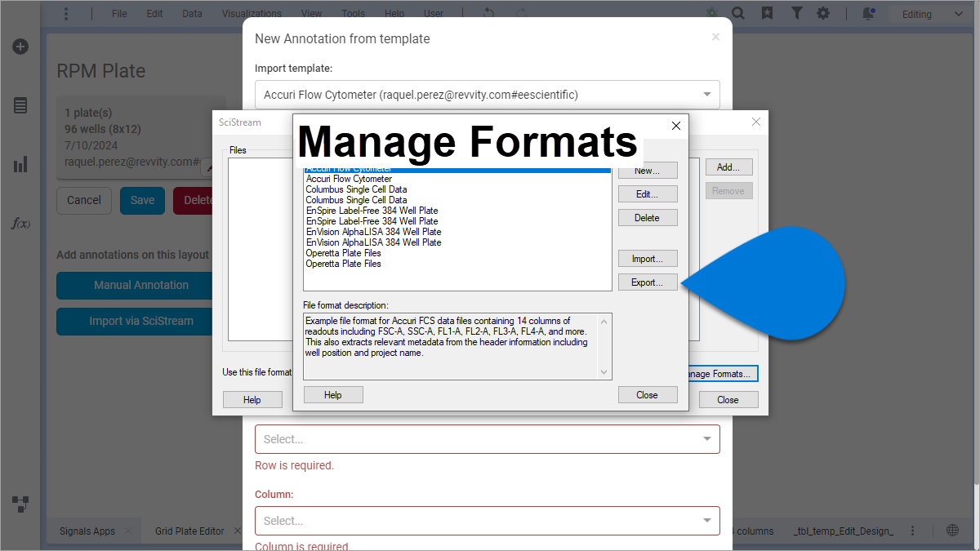Click New... in Manage Formats
The image size is (980, 551).
[648, 170]
